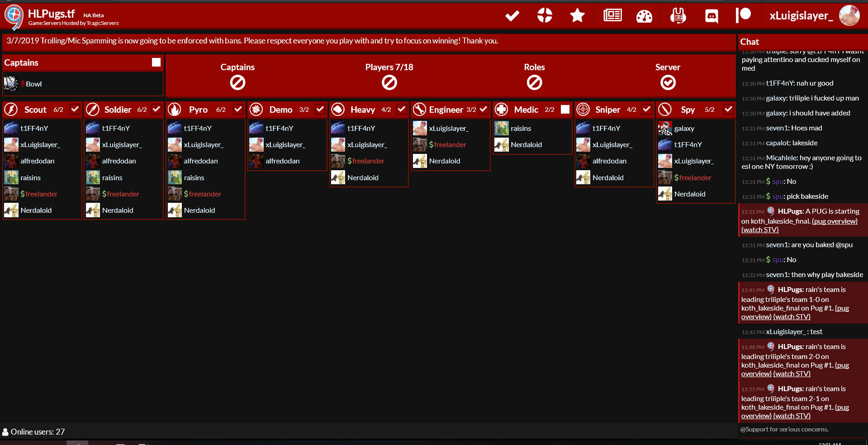
Task: Open the Patreon icon in the header
Action: [x=743, y=15]
